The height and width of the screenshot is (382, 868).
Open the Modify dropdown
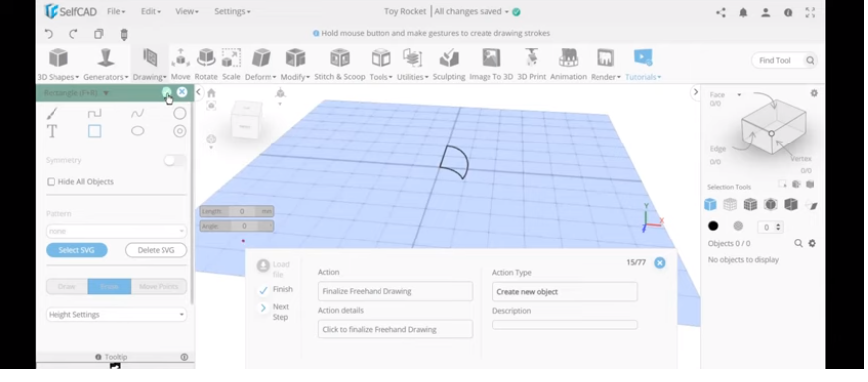[295, 64]
